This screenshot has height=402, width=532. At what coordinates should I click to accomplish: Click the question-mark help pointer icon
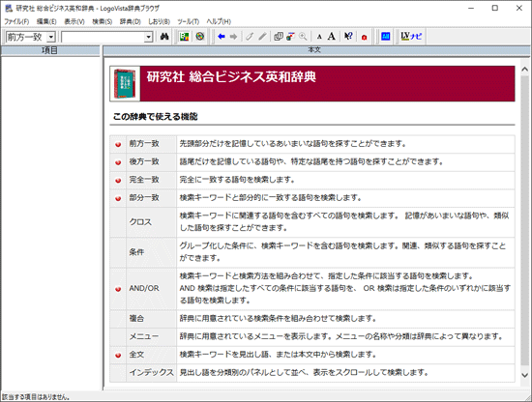pos(348,37)
